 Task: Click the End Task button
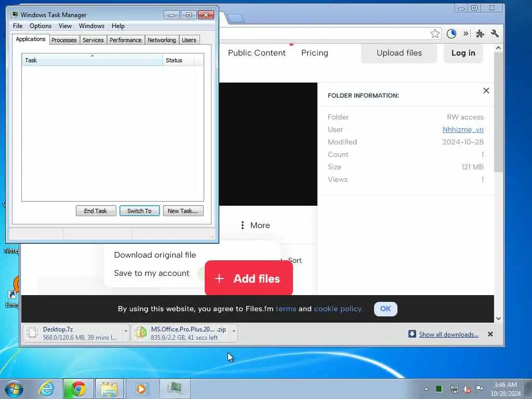(96, 211)
